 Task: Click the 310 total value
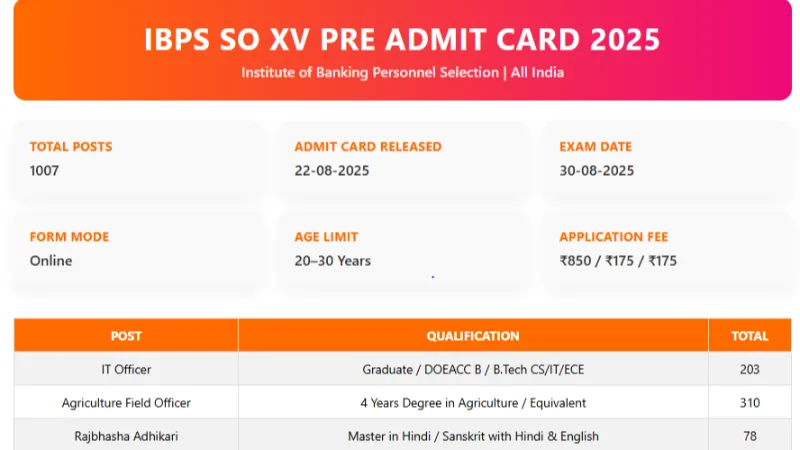click(749, 403)
